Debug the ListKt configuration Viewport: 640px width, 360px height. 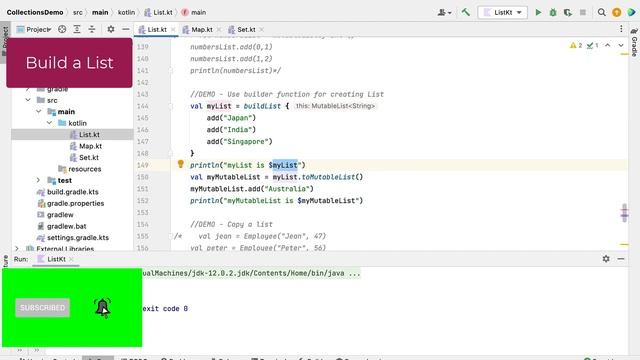click(x=553, y=12)
